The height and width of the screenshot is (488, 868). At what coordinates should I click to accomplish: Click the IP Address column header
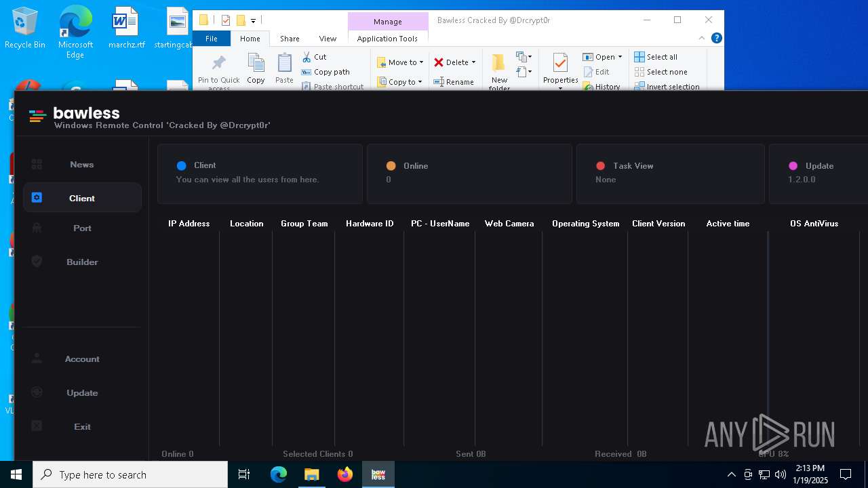click(189, 224)
